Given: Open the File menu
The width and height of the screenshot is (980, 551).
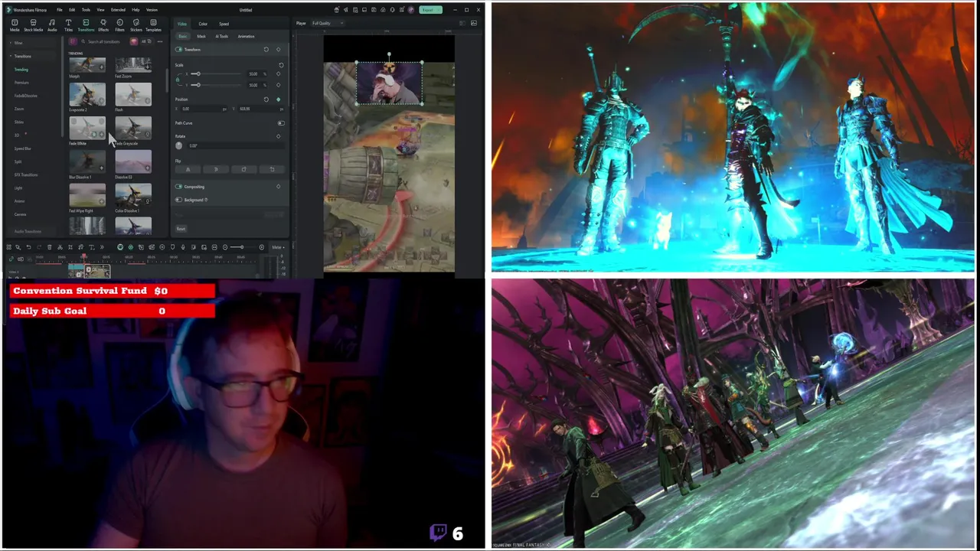Looking at the screenshot, I should coord(60,10).
